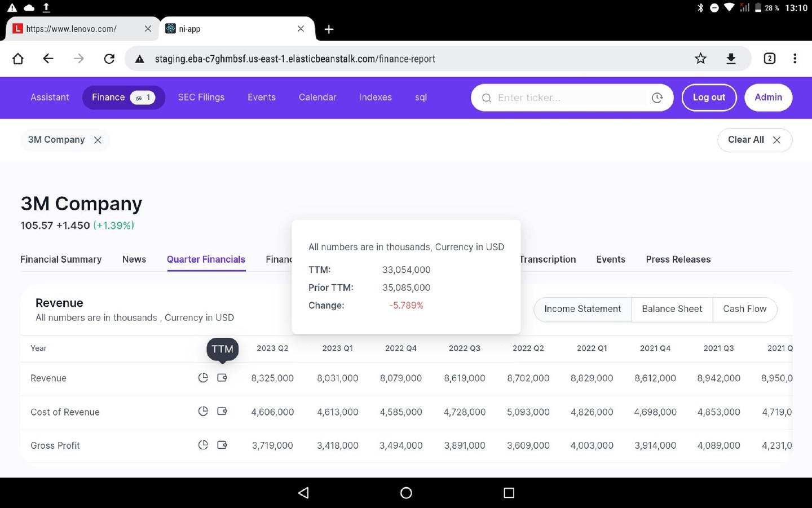
Task: Show the open tabs switcher
Action: coord(769,59)
